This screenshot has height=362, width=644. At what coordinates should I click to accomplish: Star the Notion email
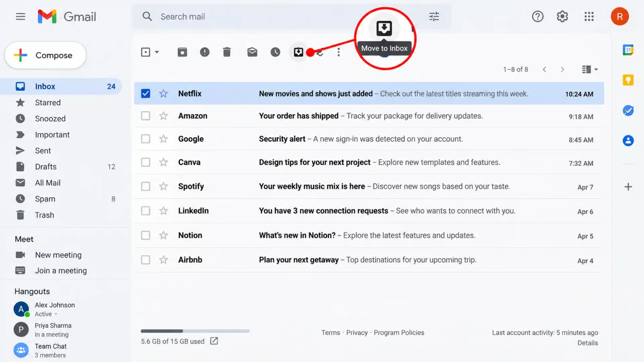click(163, 235)
